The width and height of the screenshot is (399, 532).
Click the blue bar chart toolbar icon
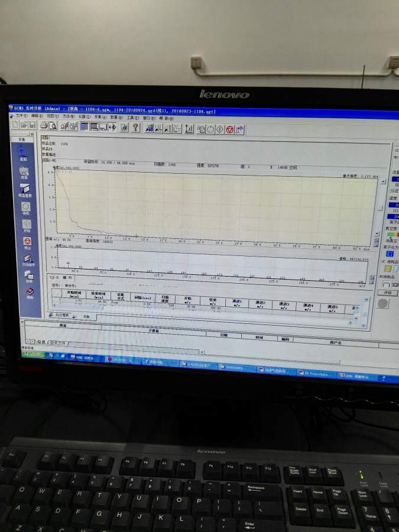pos(150,128)
